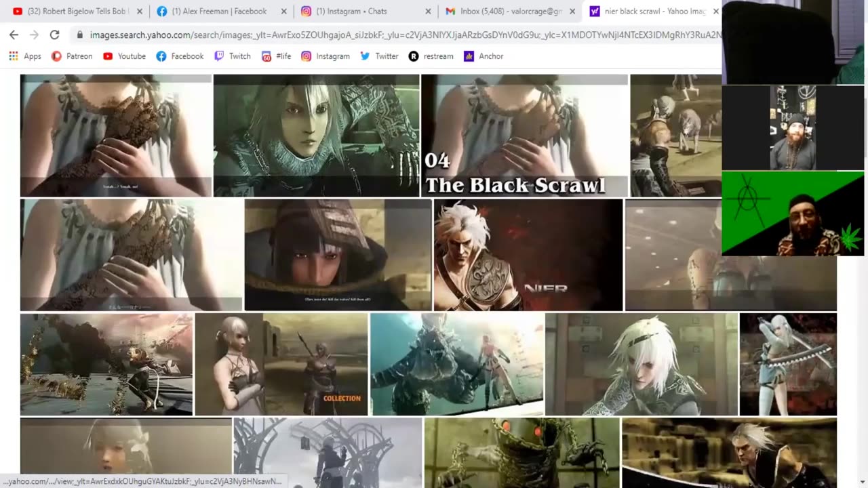Close the Robert Bigelow YouTube tab
The image size is (868, 488).
pyautogui.click(x=140, y=12)
